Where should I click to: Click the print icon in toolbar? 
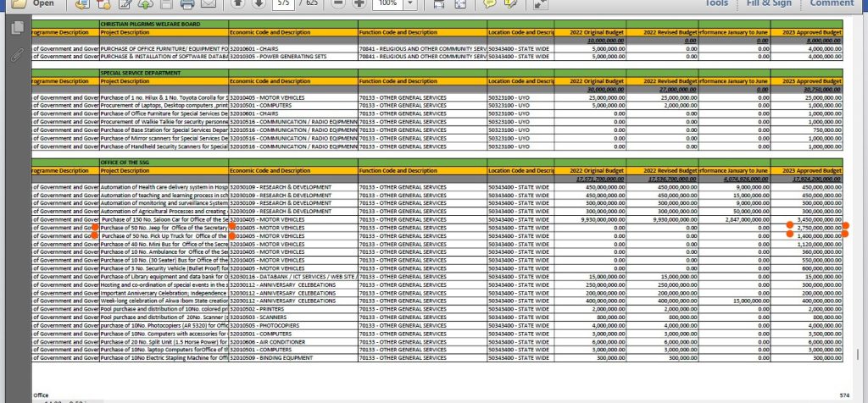187,3
